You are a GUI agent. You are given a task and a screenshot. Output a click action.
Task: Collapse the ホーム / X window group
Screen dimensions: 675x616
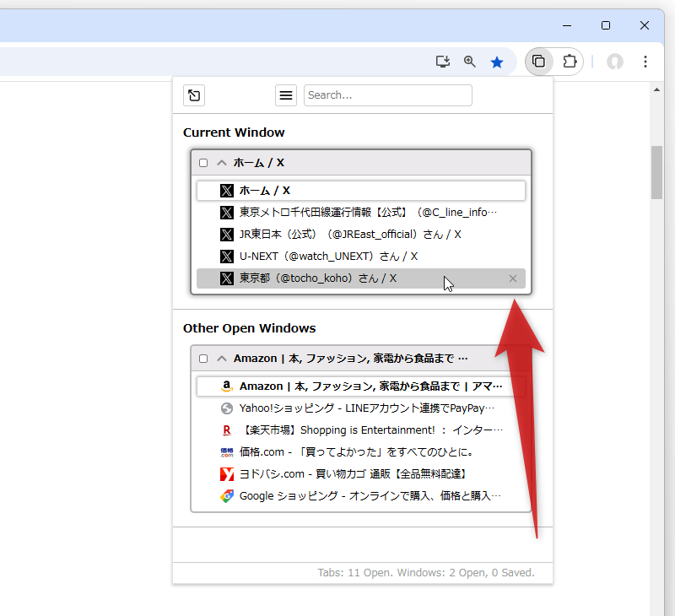pos(222,163)
